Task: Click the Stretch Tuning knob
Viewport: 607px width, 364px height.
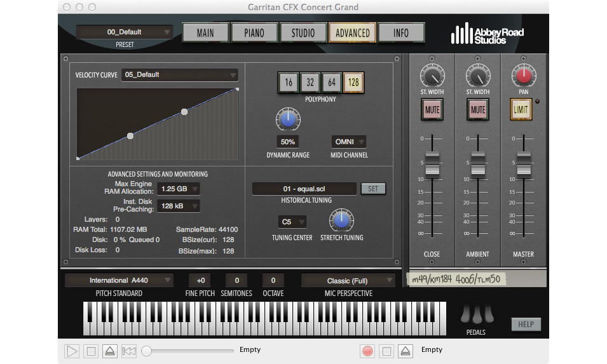Action: click(x=341, y=220)
